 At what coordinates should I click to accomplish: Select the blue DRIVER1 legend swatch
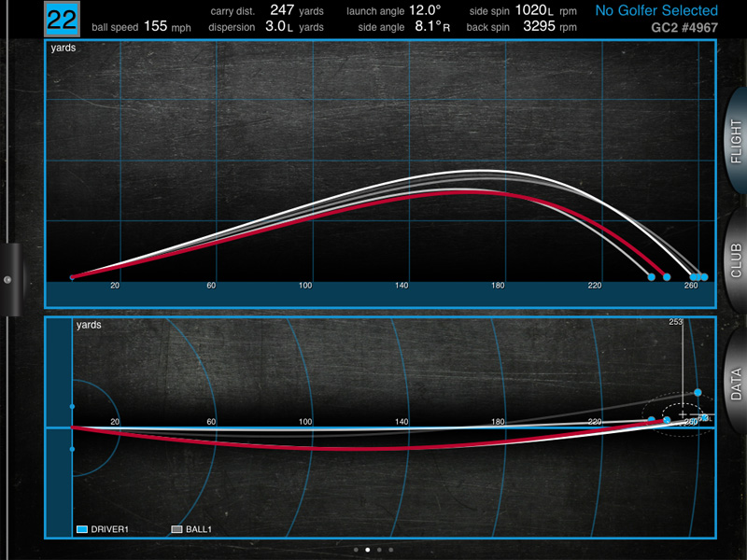point(83,529)
